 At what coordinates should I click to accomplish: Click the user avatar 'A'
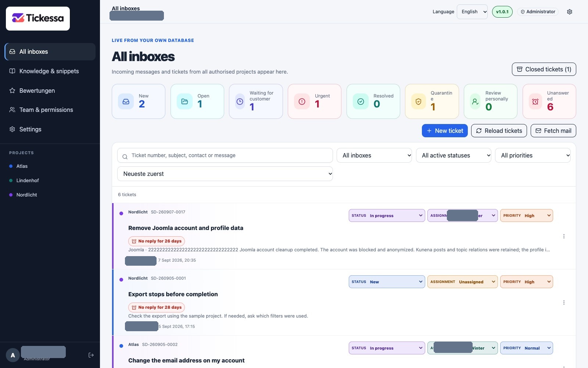pyautogui.click(x=13, y=355)
